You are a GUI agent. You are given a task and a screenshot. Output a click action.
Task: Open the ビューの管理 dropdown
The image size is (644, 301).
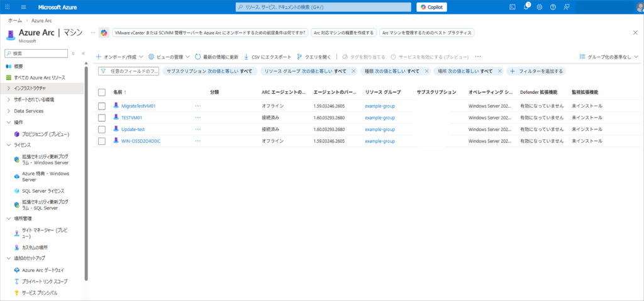coord(169,57)
